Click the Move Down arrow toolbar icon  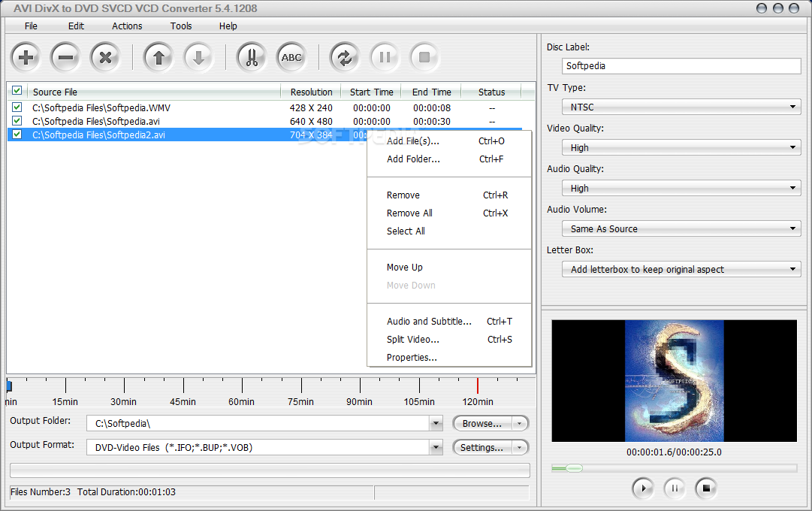click(x=199, y=57)
